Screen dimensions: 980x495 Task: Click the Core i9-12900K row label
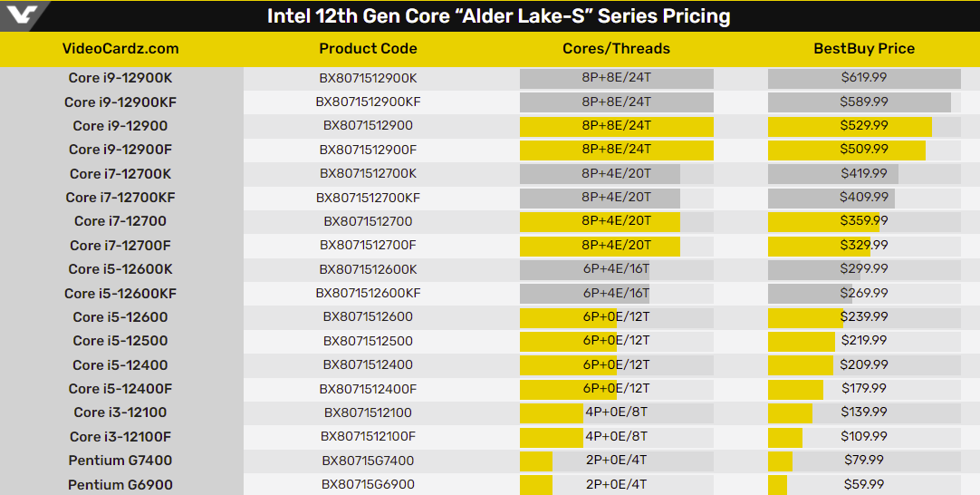120,78
